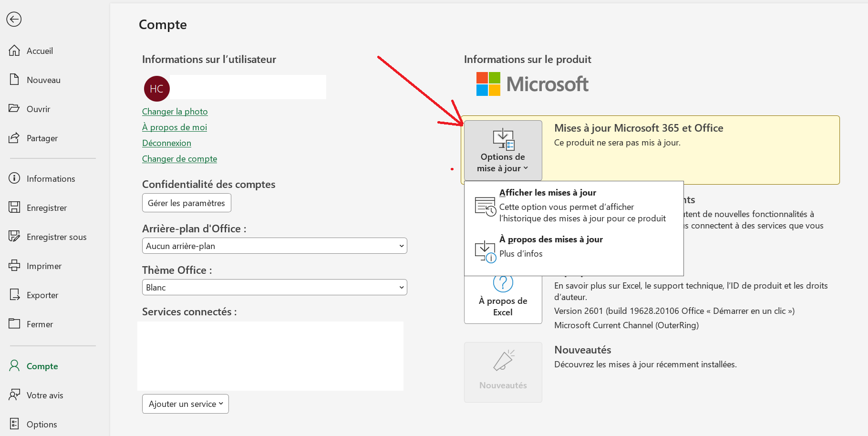Expand the Arrière-plan d'Office dropdown

[x=275, y=246]
